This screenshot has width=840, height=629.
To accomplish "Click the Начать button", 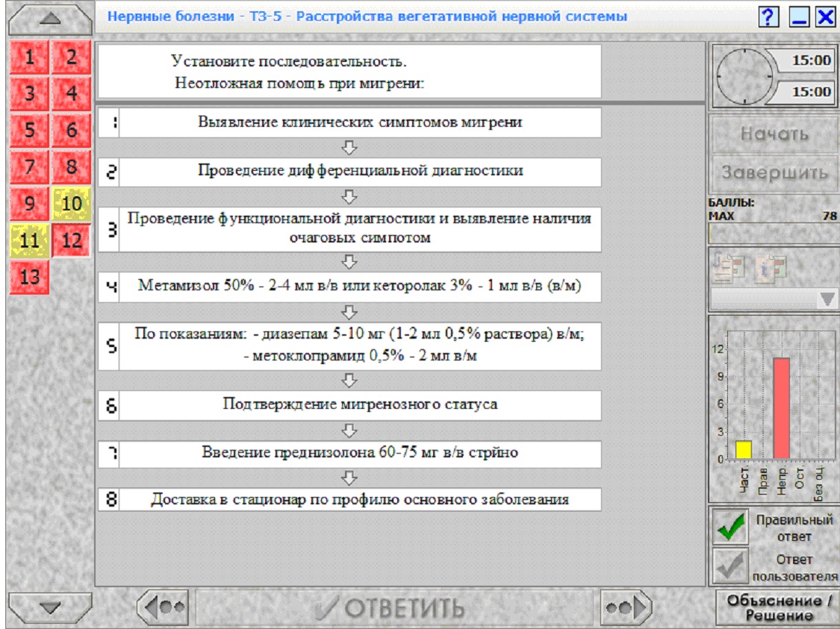I will click(x=774, y=134).
